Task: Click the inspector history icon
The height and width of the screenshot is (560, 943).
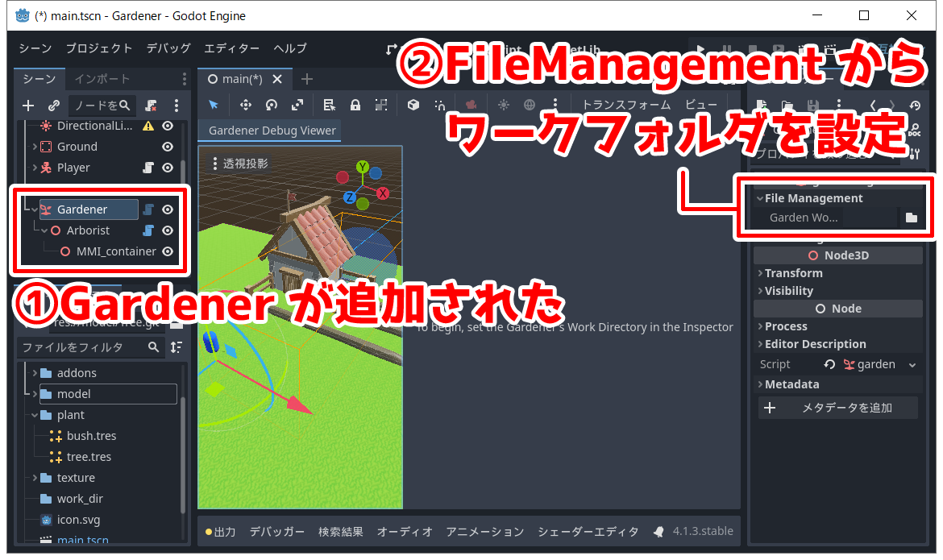Action: [x=915, y=106]
